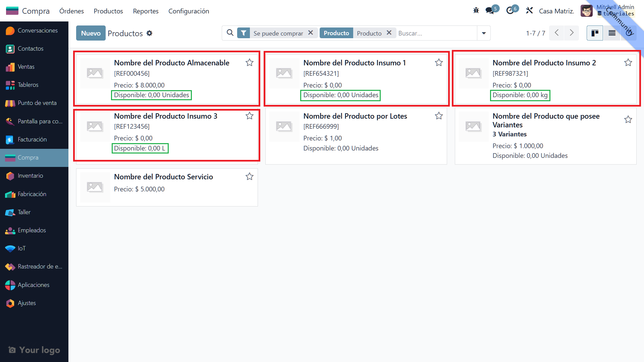Star Nombre del Producto por Lotes

(x=439, y=116)
